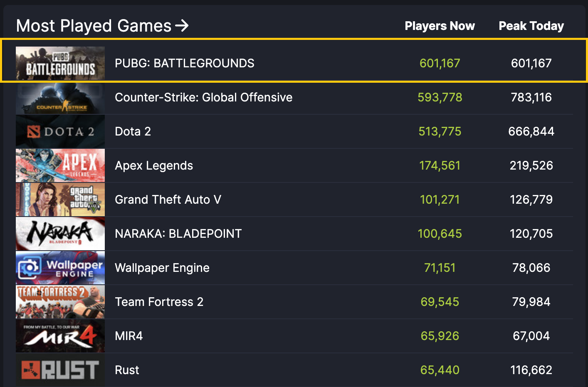Select the MIR4 logo thumbnail
Viewport: 588px width, 387px height.
coord(60,336)
